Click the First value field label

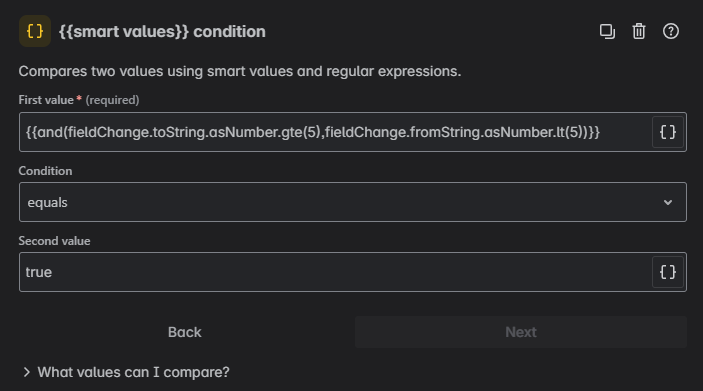[46, 100]
